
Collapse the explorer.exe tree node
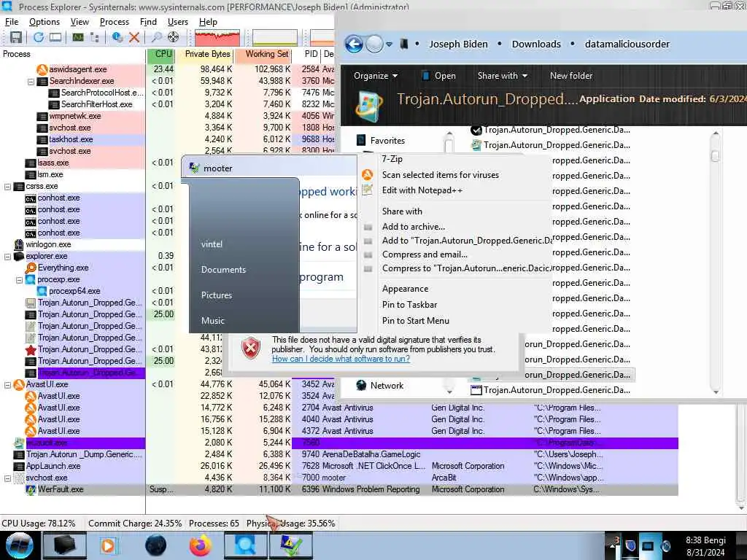(x=7, y=257)
